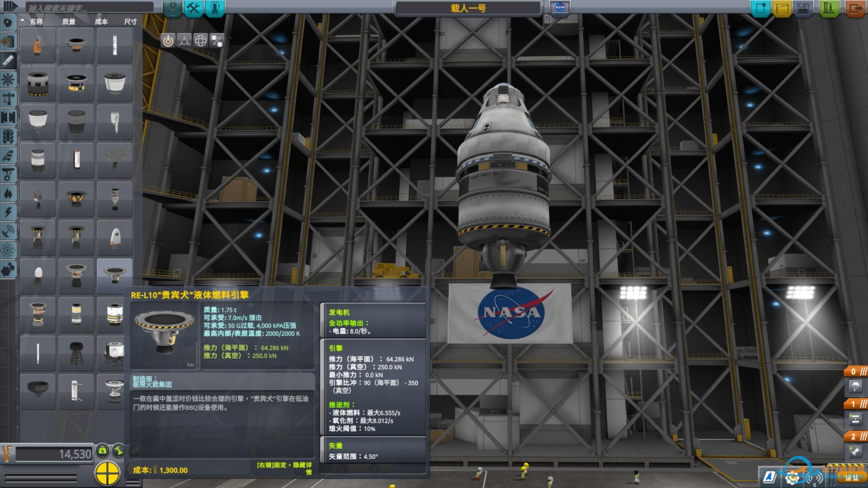Image resolution: width=868 pixels, height=488 pixels.
Task: Open a saved craft folder icon
Action: [x=782, y=9]
